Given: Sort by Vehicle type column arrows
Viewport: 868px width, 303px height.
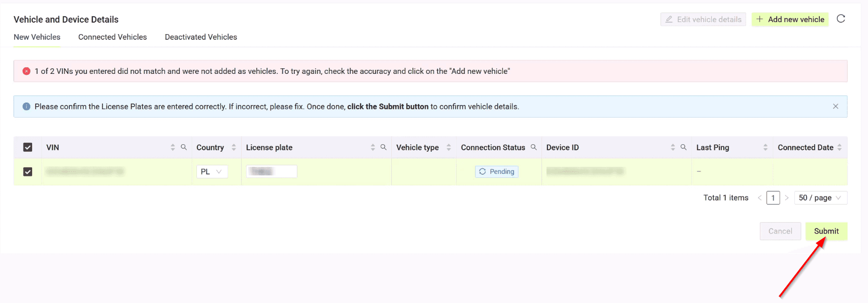Looking at the screenshot, I should [x=449, y=147].
